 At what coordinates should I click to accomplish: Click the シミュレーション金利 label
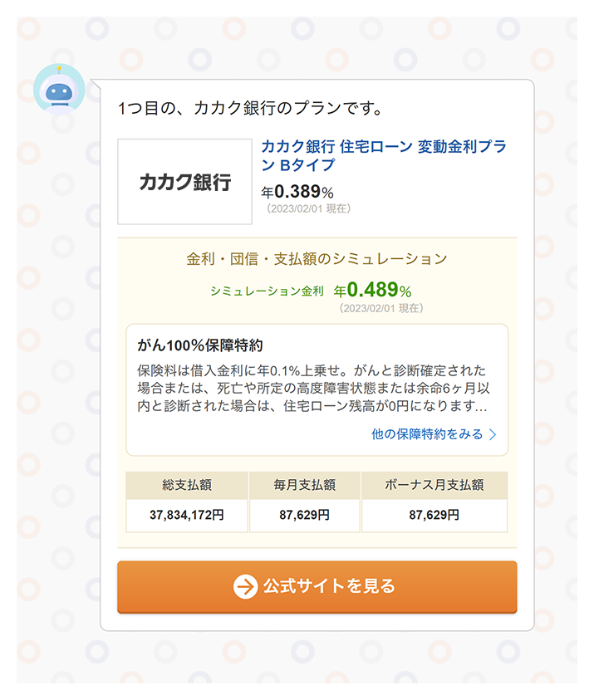[x=267, y=291]
